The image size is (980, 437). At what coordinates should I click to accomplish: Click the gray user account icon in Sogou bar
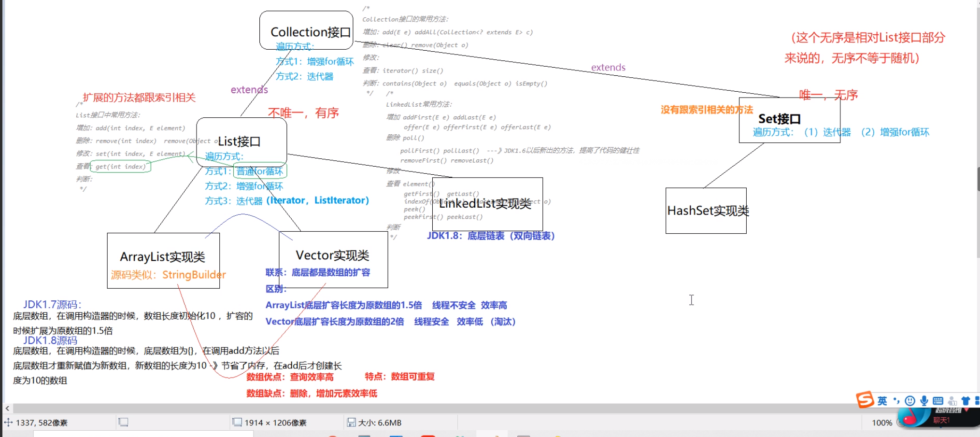click(952, 401)
